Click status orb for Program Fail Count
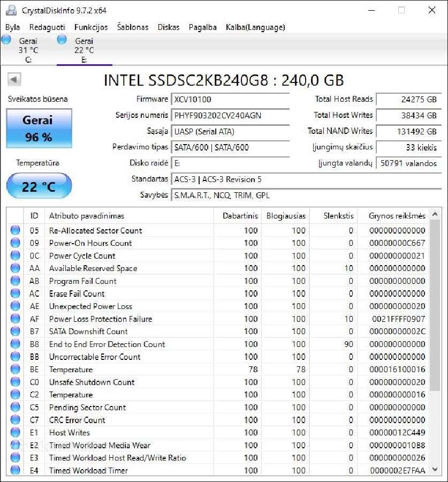The height and width of the screenshot is (482, 448). pyautogui.click(x=15, y=281)
